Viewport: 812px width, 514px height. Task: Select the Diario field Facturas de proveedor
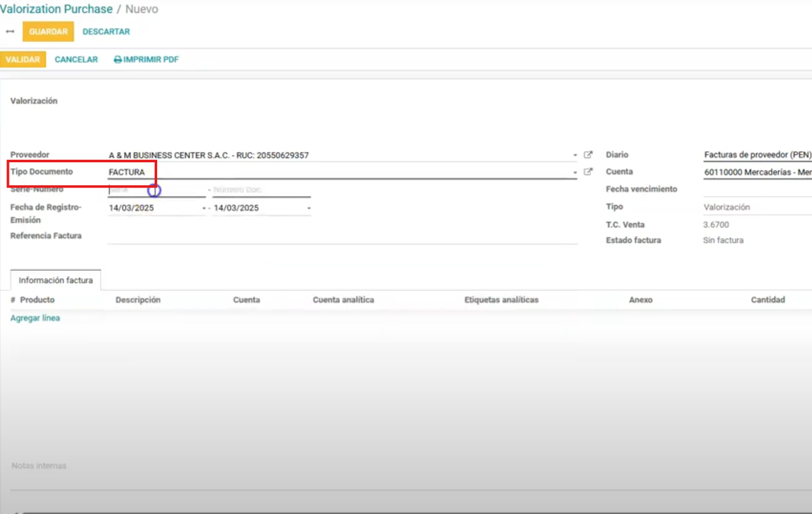pyautogui.click(x=757, y=155)
